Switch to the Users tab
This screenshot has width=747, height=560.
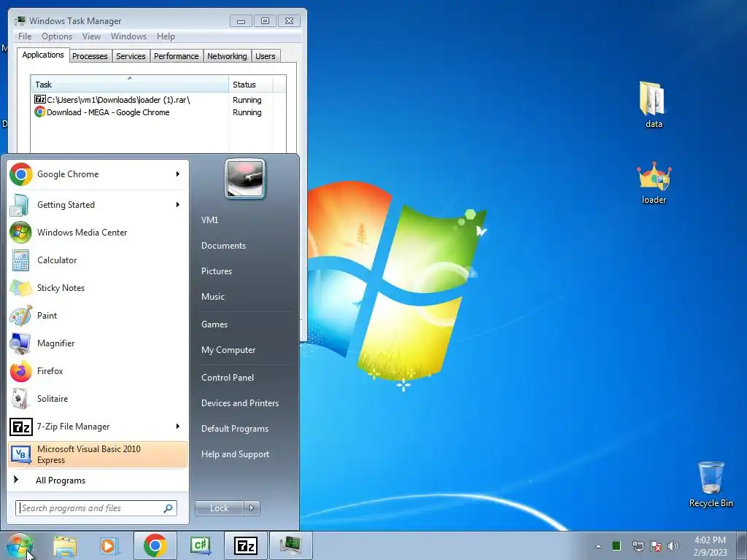pyautogui.click(x=266, y=56)
